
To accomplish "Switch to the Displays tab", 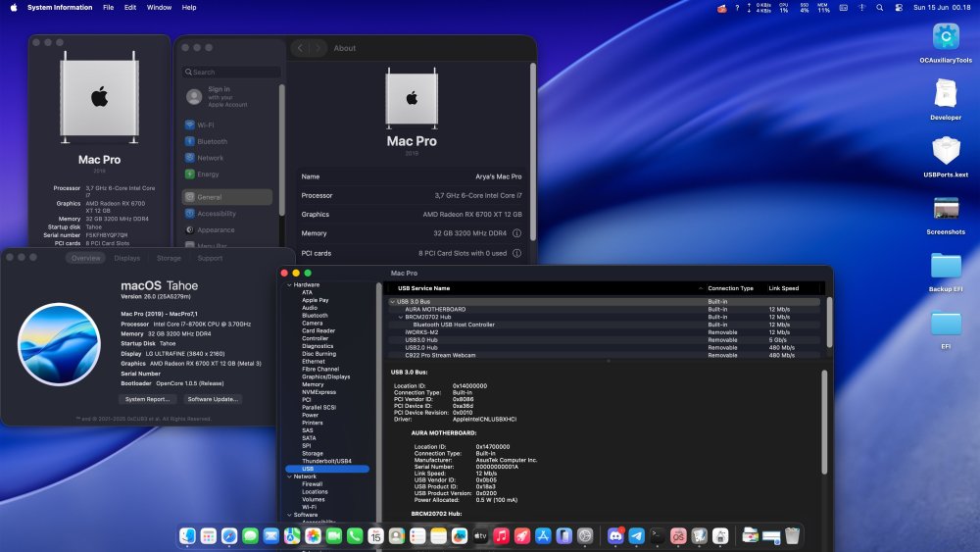I will 126,258.
